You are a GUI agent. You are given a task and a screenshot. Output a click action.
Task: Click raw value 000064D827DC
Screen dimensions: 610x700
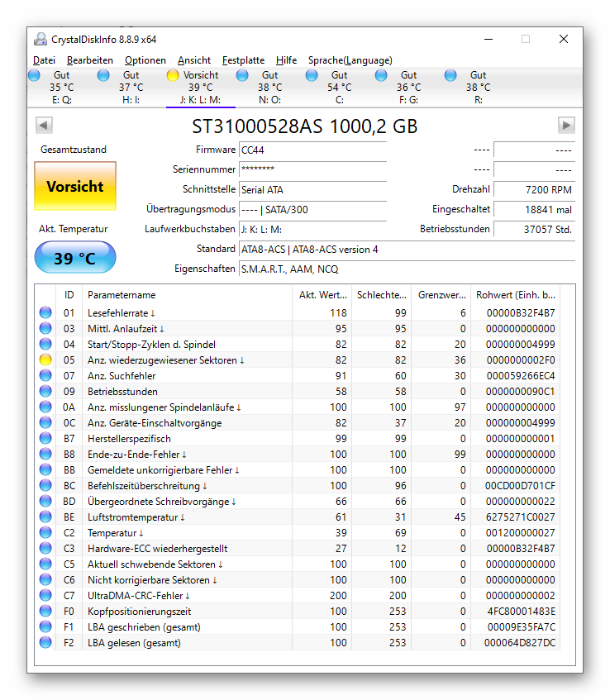pyautogui.click(x=520, y=643)
